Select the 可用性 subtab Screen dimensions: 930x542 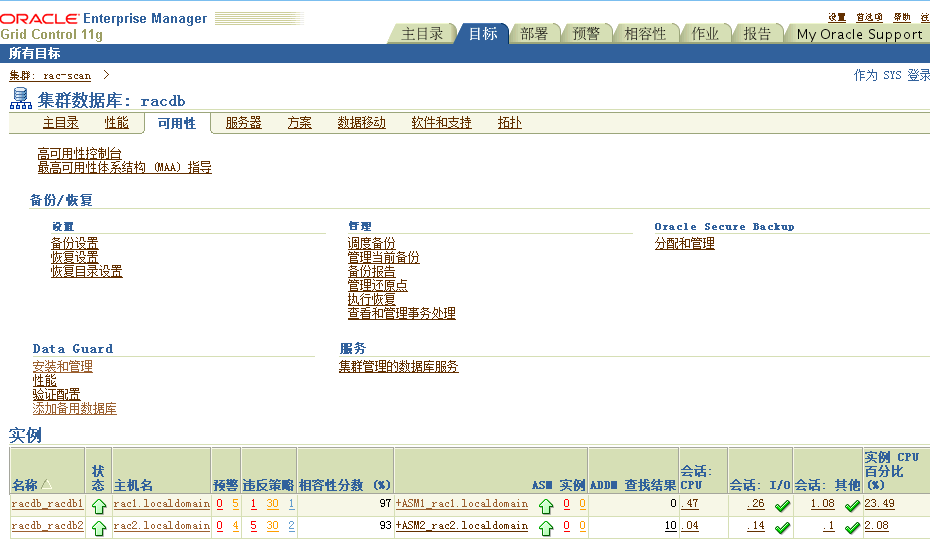click(177, 123)
